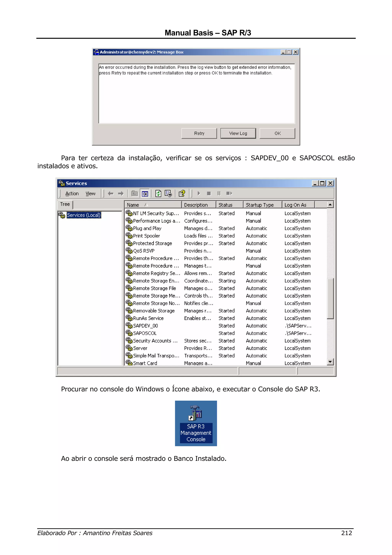Click the Restart Service icon
Image resolution: width=392 pixels, height=555 pixels.
pyautogui.click(x=229, y=193)
